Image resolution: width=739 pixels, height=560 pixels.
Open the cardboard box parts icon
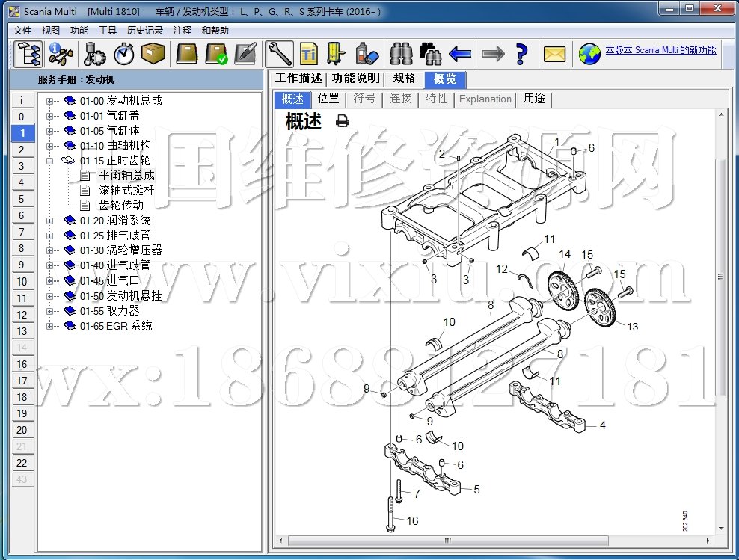pyautogui.click(x=153, y=54)
